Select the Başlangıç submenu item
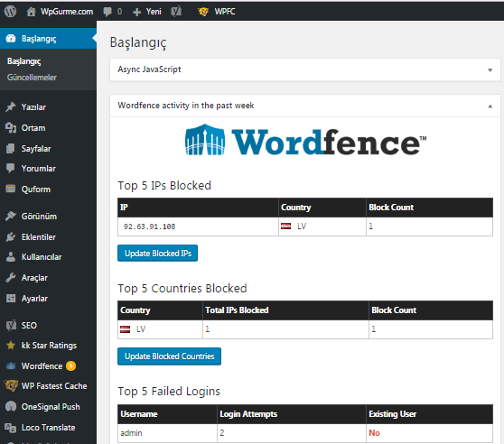The height and width of the screenshot is (444, 504). pyautogui.click(x=24, y=61)
